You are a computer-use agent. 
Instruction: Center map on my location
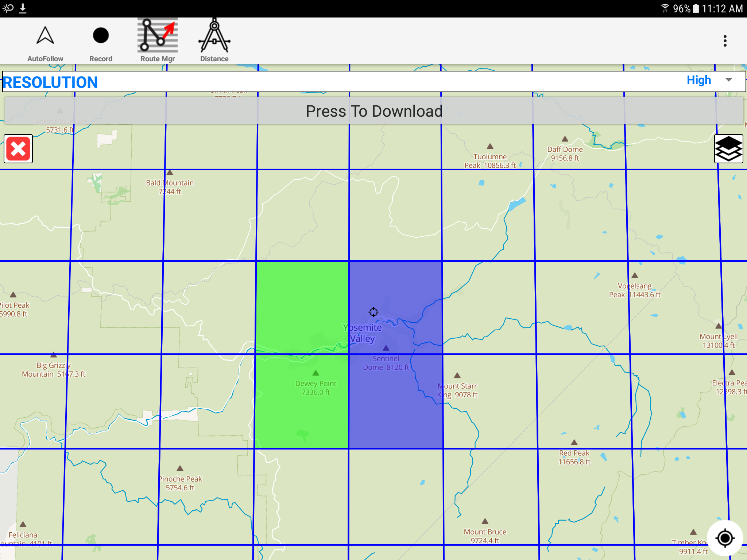click(725, 538)
